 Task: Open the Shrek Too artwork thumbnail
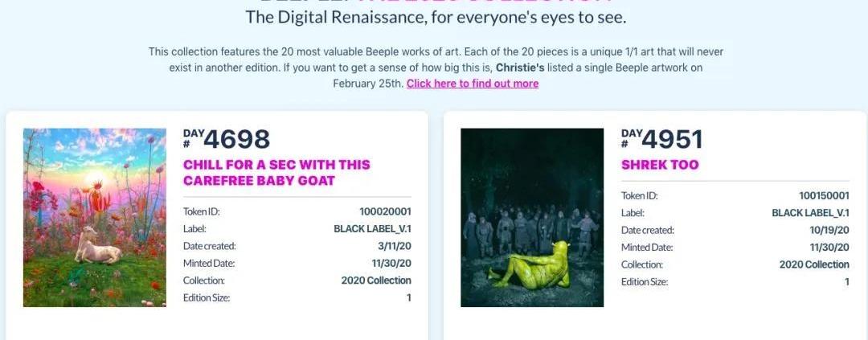(x=532, y=218)
